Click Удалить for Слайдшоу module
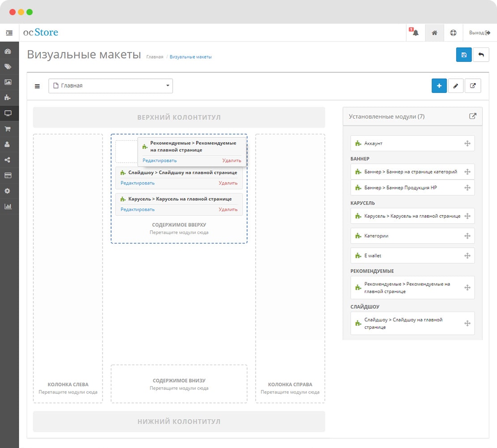This screenshot has height=448, width=497. point(228,183)
